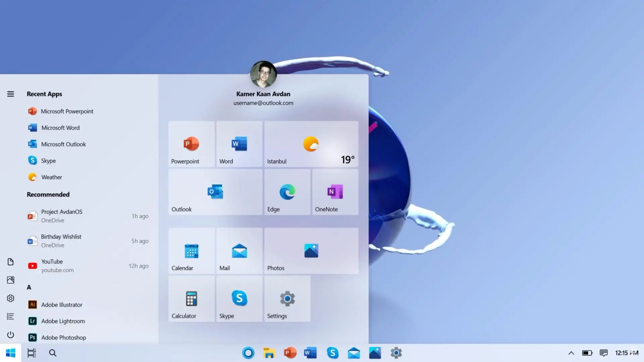Open Photos on the taskbar
The width and height of the screenshot is (644, 362).
(x=375, y=353)
